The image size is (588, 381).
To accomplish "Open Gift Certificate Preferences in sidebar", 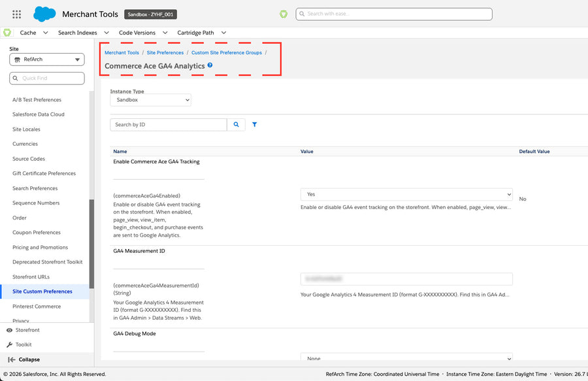I will point(44,173).
